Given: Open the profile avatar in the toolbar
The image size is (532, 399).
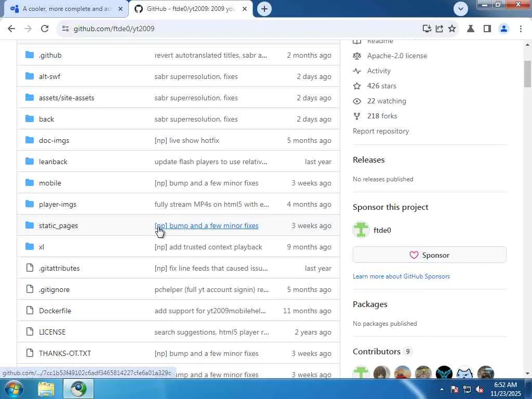Looking at the screenshot, I should coord(504,29).
